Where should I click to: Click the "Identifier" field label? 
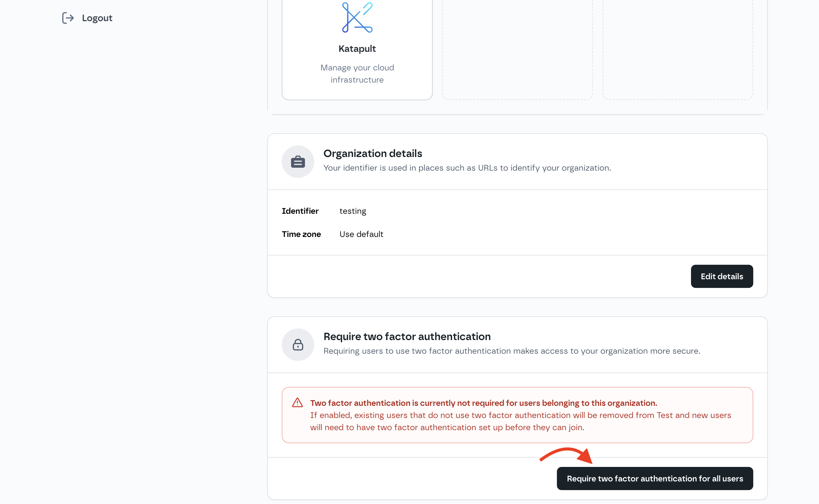tap(300, 211)
